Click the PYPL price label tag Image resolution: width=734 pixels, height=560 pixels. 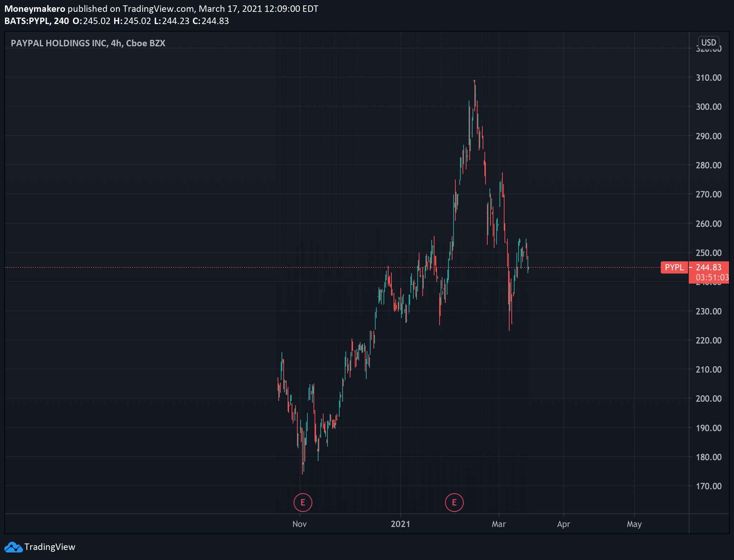[x=674, y=267]
